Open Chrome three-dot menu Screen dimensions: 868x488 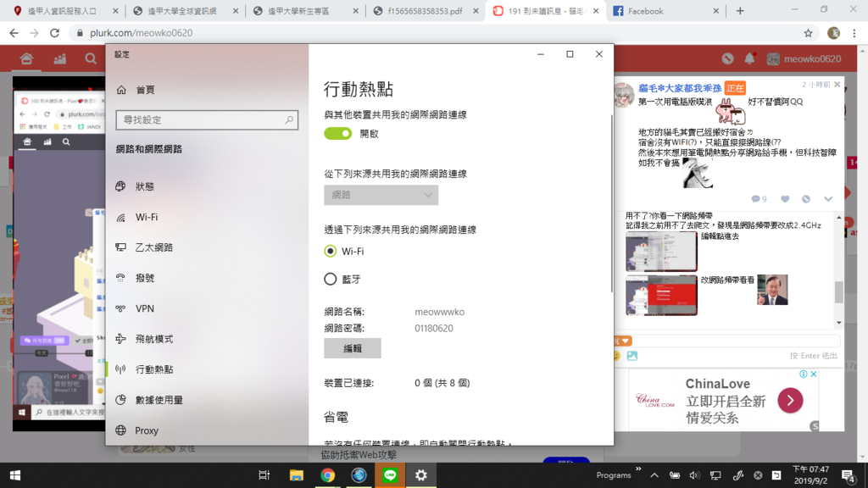[x=854, y=33]
